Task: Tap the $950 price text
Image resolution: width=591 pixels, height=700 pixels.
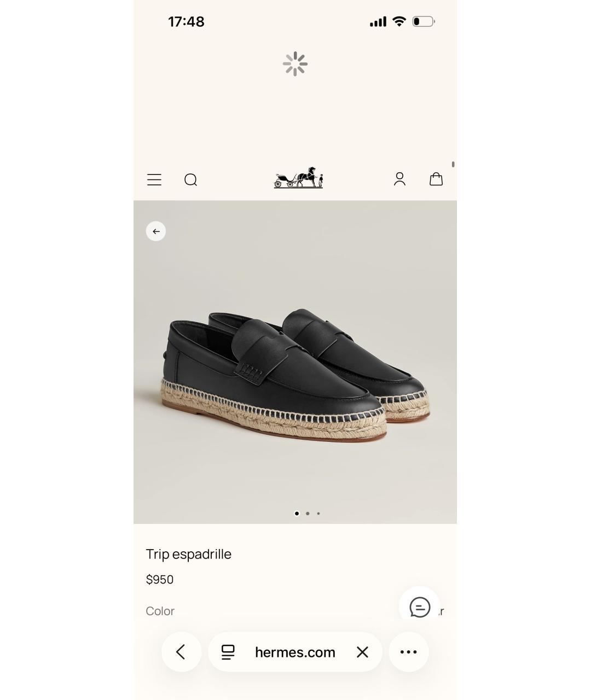Action: (160, 580)
